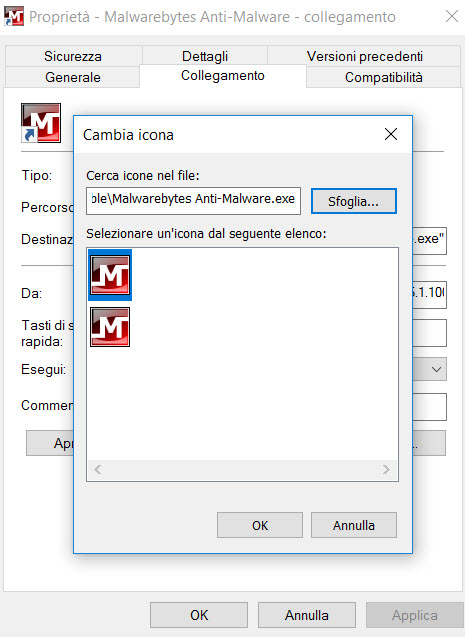
Task: Click the Malwarebytes icon in title bar
Action: [x=14, y=17]
